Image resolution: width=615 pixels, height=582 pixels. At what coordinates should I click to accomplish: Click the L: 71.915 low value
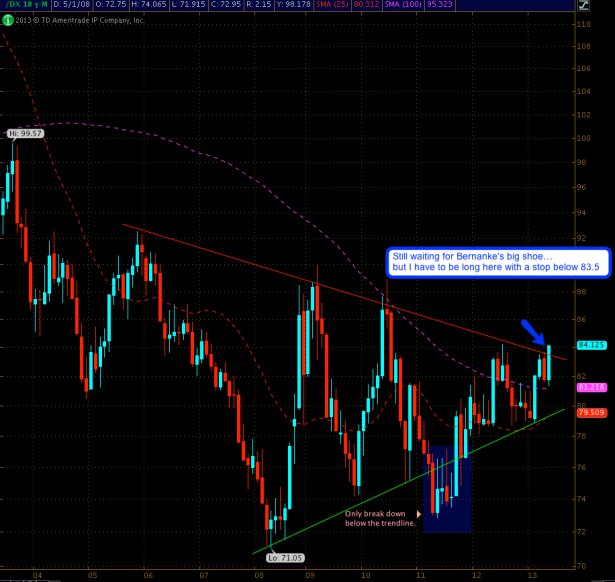pyautogui.click(x=188, y=4)
